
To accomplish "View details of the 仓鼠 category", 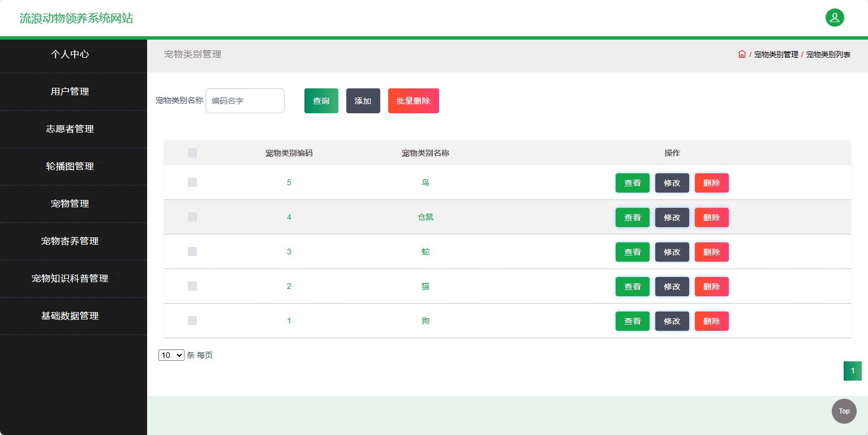I will click(x=633, y=217).
